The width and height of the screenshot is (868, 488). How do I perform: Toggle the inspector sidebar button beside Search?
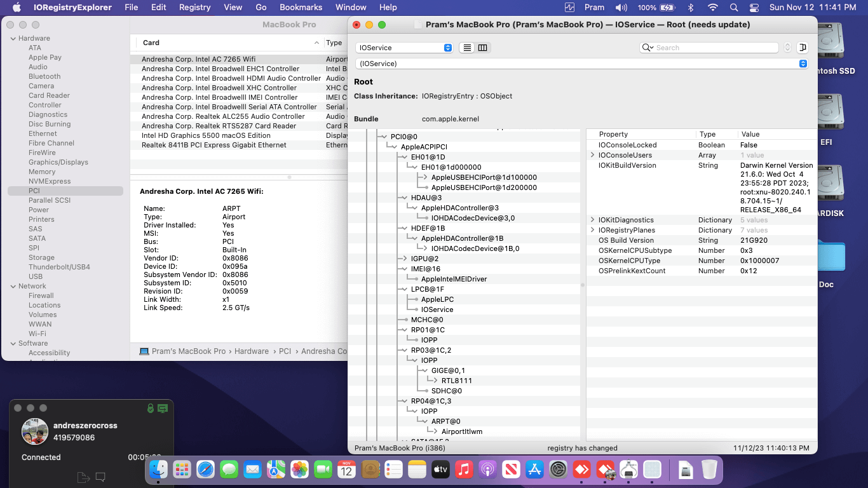tap(802, 48)
